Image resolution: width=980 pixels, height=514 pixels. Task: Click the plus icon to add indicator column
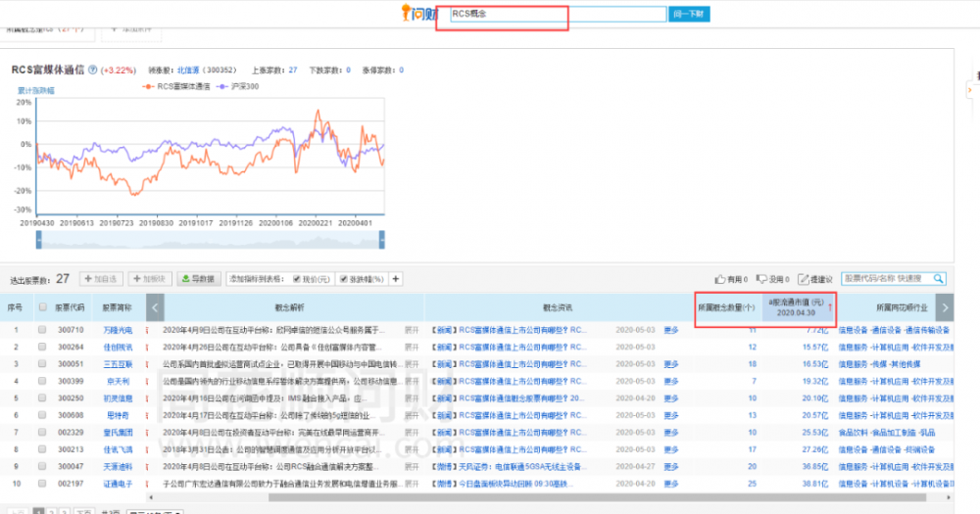(396, 279)
